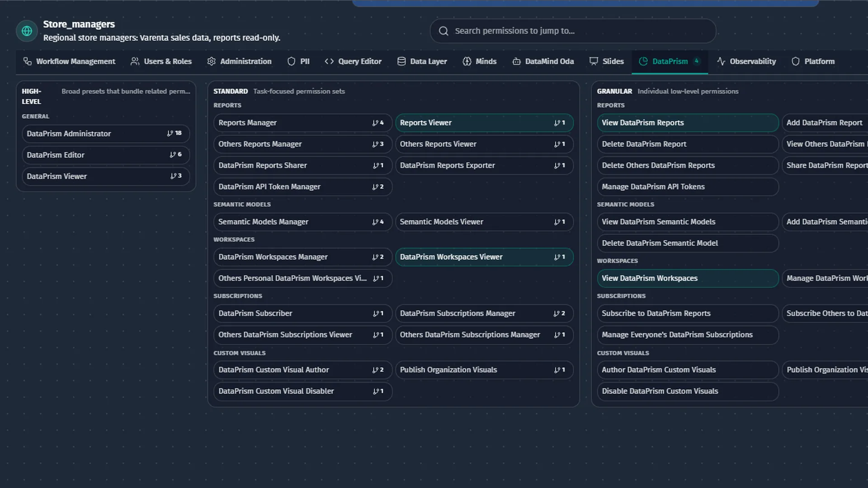The height and width of the screenshot is (488, 868).
Task: Click the DataMind Oda robot icon
Action: coord(516,61)
